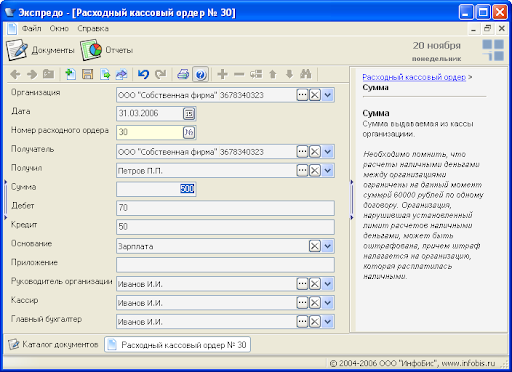The width and height of the screenshot is (512, 372).
Task: Click the gray list-insert icon beside minus
Action: [x=256, y=74]
